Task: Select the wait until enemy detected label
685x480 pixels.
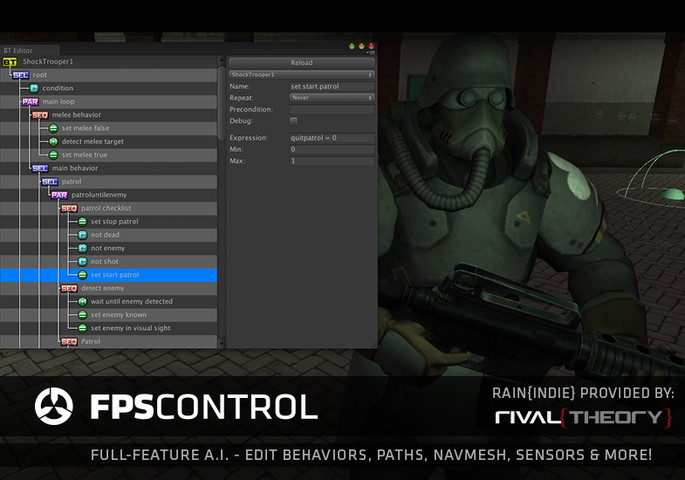Action: pyautogui.click(x=131, y=302)
